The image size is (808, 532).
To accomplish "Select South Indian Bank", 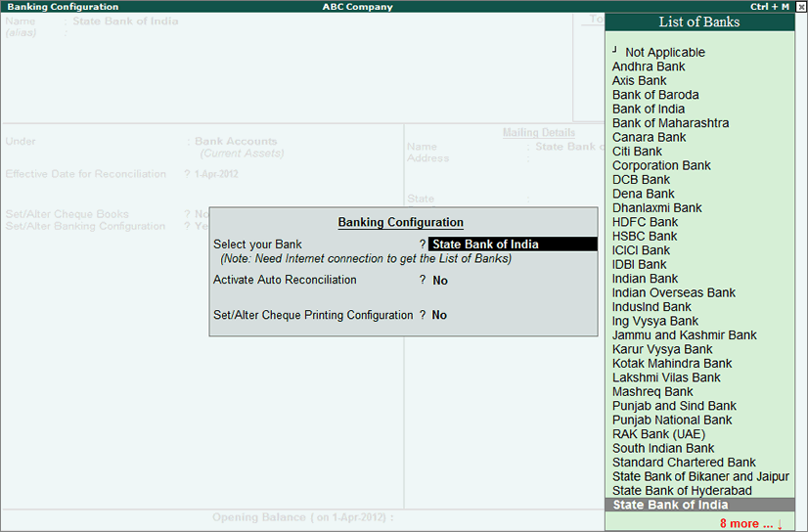I will pos(663,449).
